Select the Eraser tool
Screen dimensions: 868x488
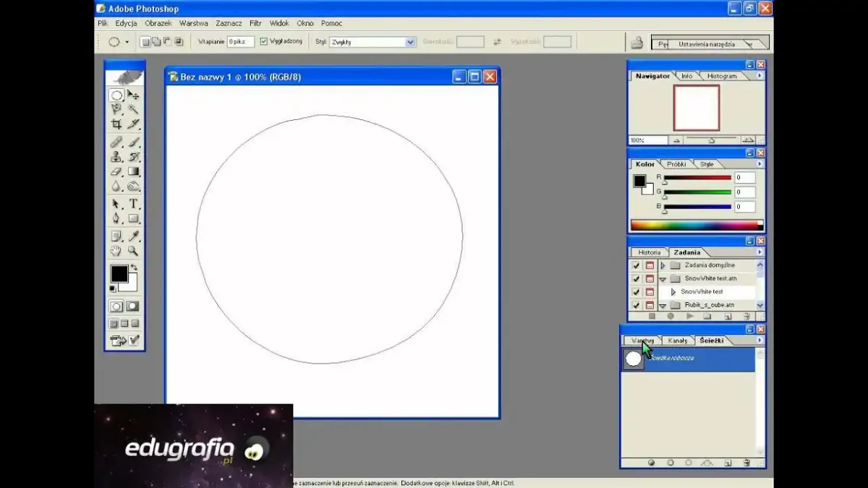(116, 171)
